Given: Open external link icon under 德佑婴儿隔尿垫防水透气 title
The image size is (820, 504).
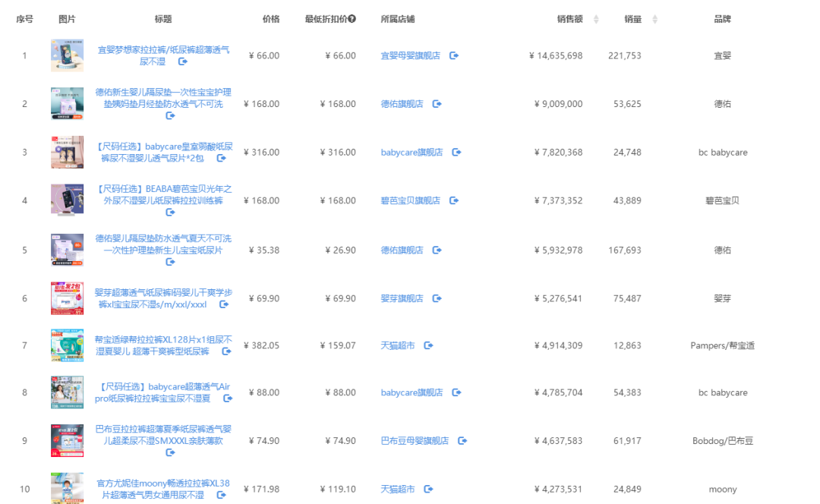Looking at the screenshot, I should click(x=170, y=262).
